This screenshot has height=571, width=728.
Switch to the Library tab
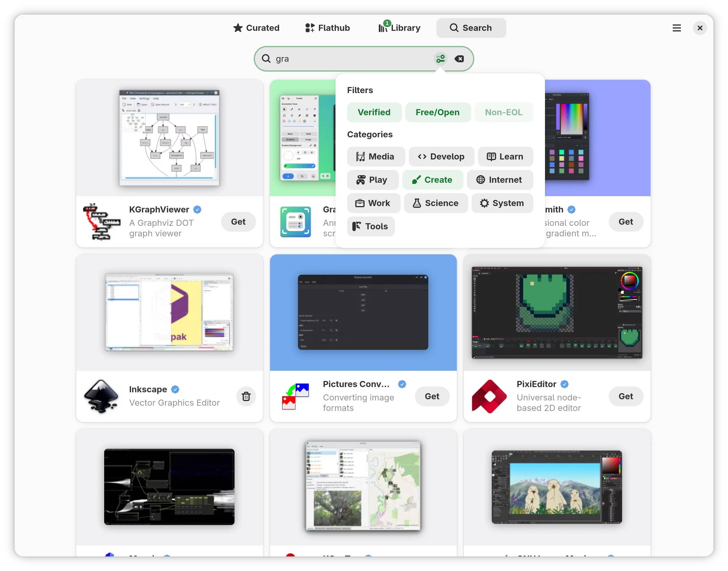click(399, 28)
